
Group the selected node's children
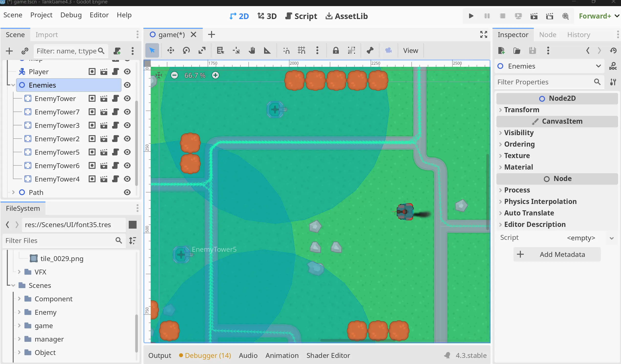pyautogui.click(x=351, y=51)
